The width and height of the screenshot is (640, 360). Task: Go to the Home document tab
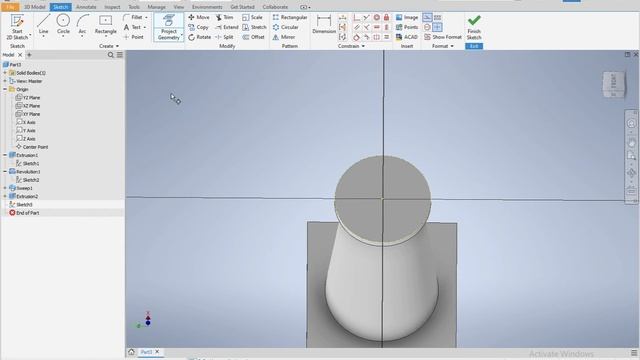tap(131, 352)
